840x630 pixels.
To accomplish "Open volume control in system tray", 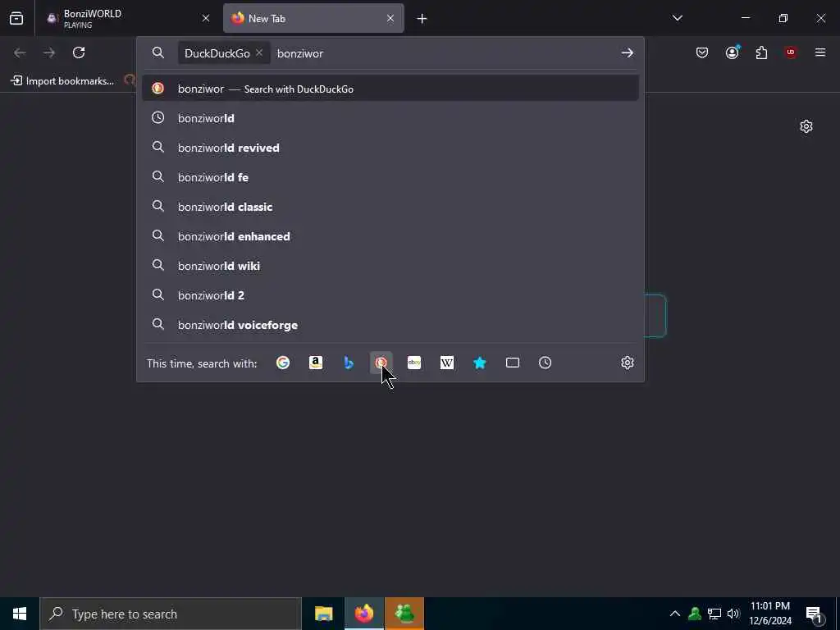I will point(733,614).
